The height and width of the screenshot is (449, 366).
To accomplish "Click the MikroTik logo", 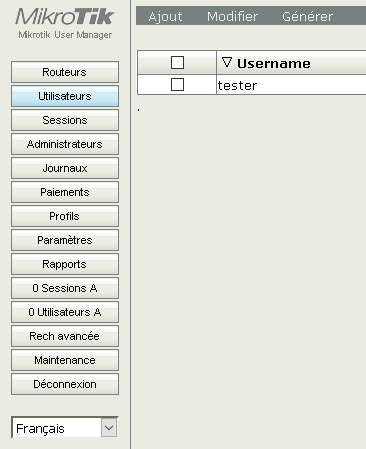I will click(x=65, y=17).
